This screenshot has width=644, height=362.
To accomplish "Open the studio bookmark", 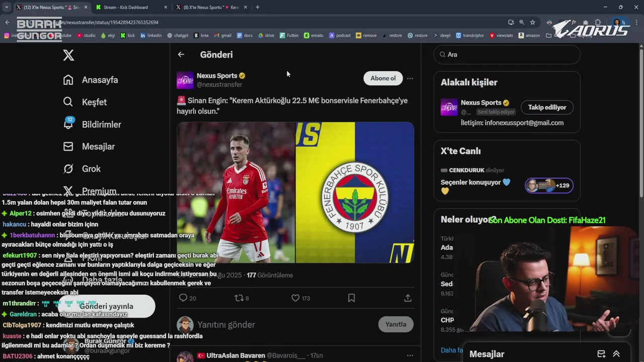I will pos(86,36).
